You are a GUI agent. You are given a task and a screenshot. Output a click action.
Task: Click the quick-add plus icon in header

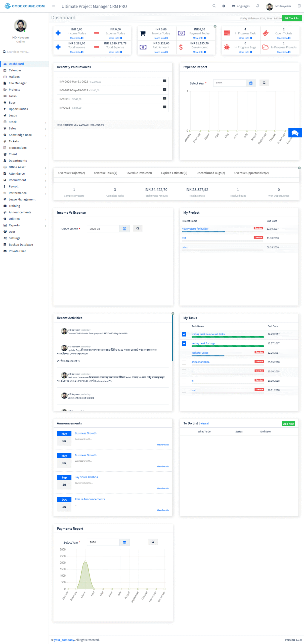[x=224, y=6]
